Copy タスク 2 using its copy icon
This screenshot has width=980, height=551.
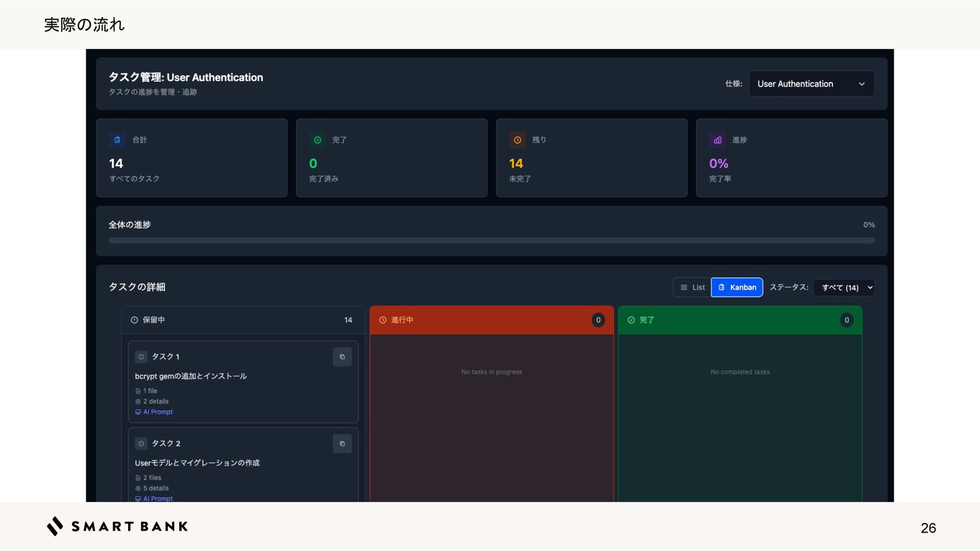coord(342,444)
